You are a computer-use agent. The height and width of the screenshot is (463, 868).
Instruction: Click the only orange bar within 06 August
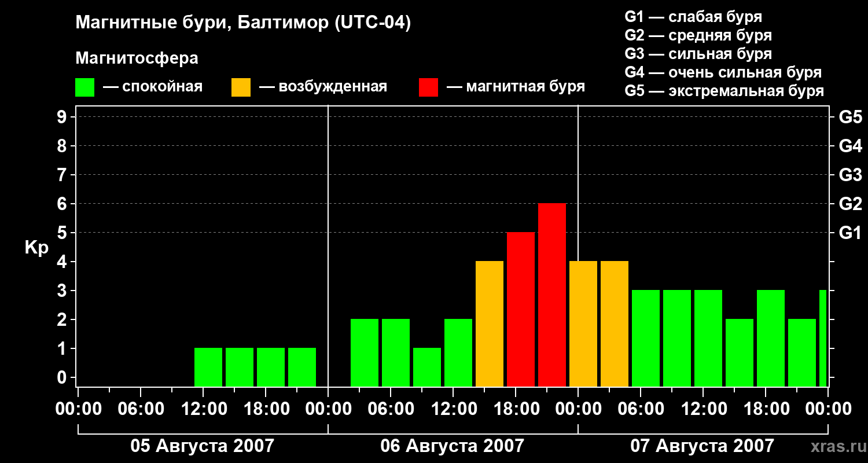pyautogui.click(x=490, y=324)
